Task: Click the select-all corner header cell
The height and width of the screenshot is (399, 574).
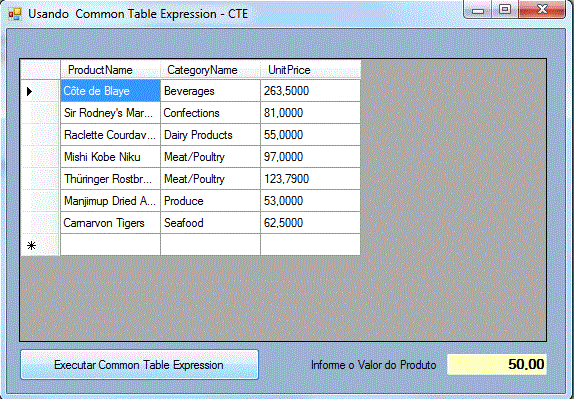Action: (x=40, y=70)
